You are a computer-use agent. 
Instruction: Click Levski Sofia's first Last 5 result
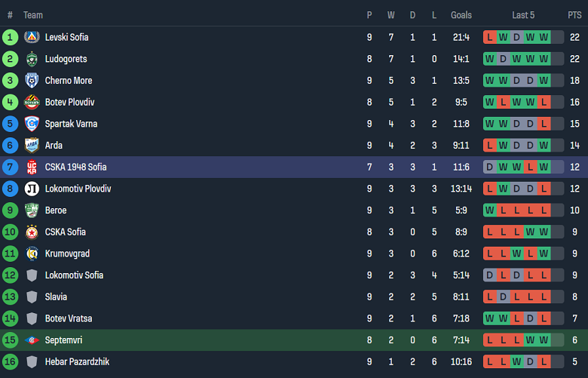[490, 37]
